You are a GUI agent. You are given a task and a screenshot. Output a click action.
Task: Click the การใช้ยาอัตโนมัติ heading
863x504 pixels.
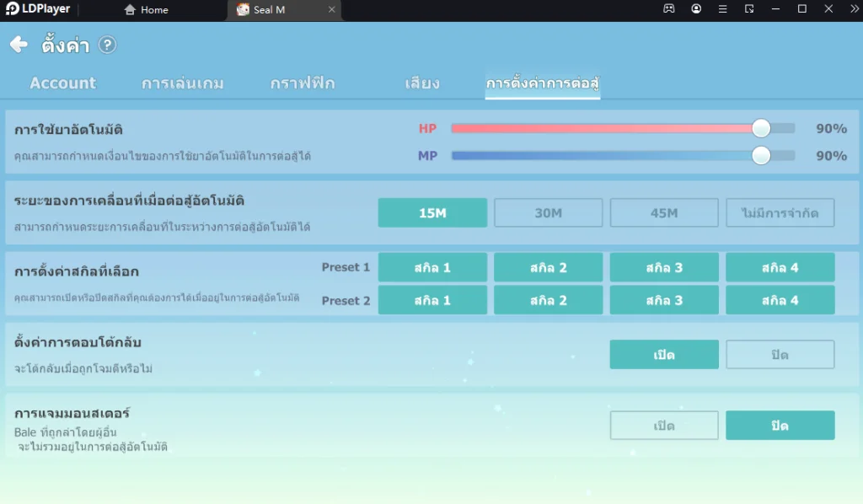click(68, 130)
